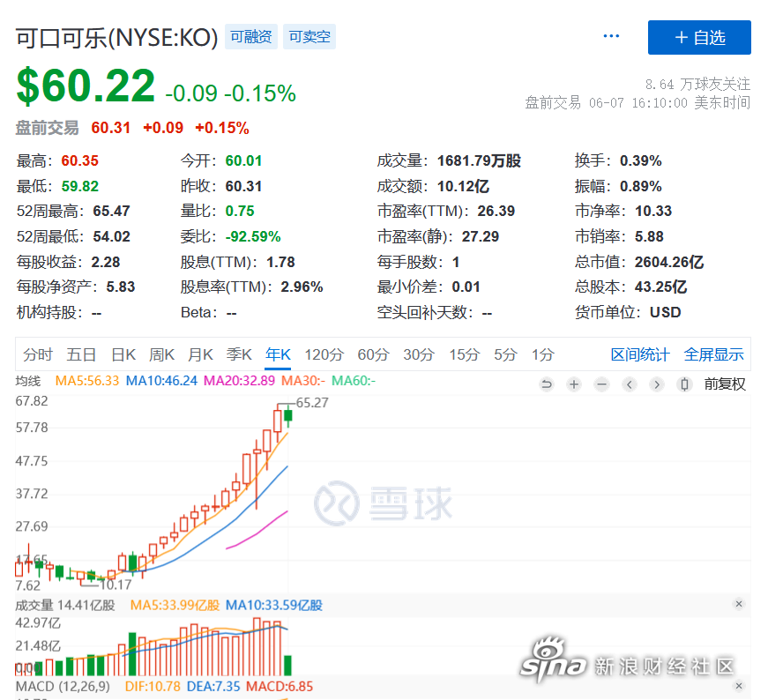
Task: Click the MA20:32.89 moving average label
Action: click(239, 381)
